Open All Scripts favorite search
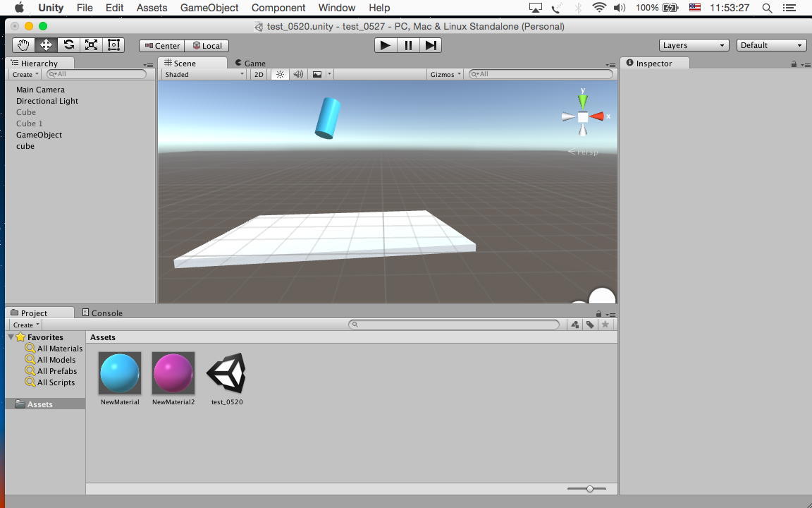Screen dimensions: 812x508 click(50, 382)
